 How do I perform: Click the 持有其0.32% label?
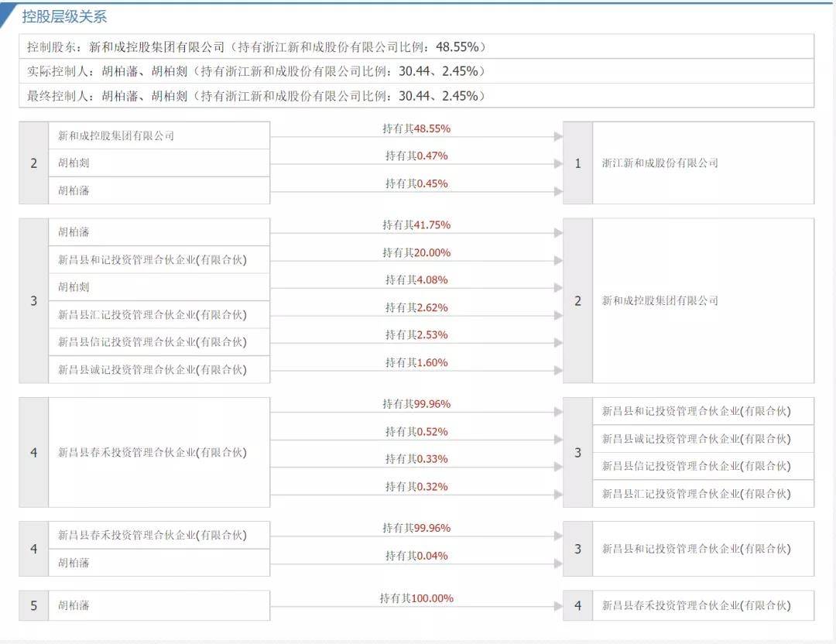point(416,487)
